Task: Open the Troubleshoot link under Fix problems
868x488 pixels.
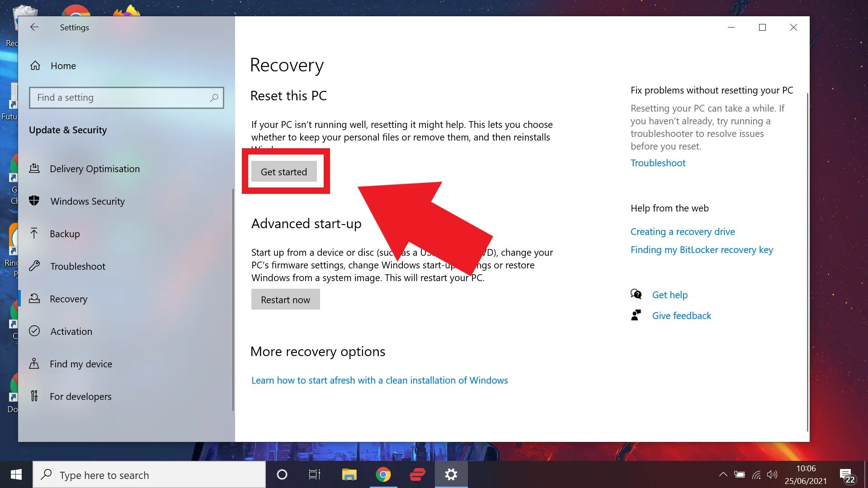Action: tap(658, 163)
